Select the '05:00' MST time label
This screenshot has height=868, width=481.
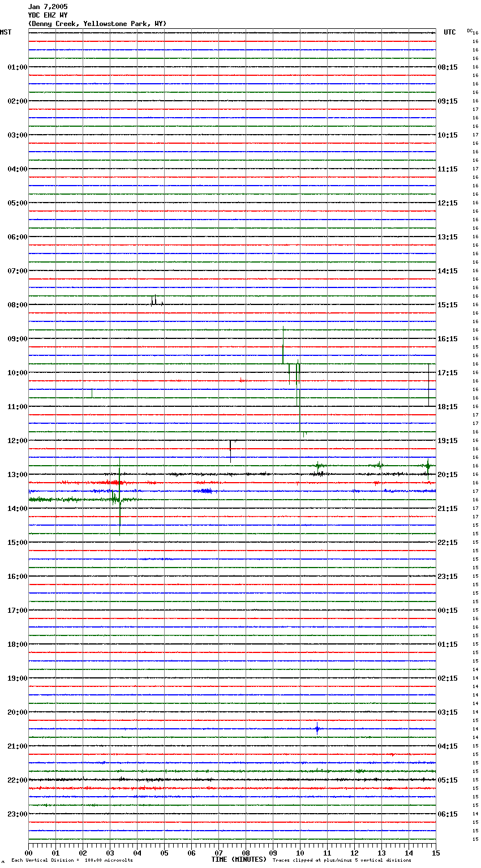[18, 203]
